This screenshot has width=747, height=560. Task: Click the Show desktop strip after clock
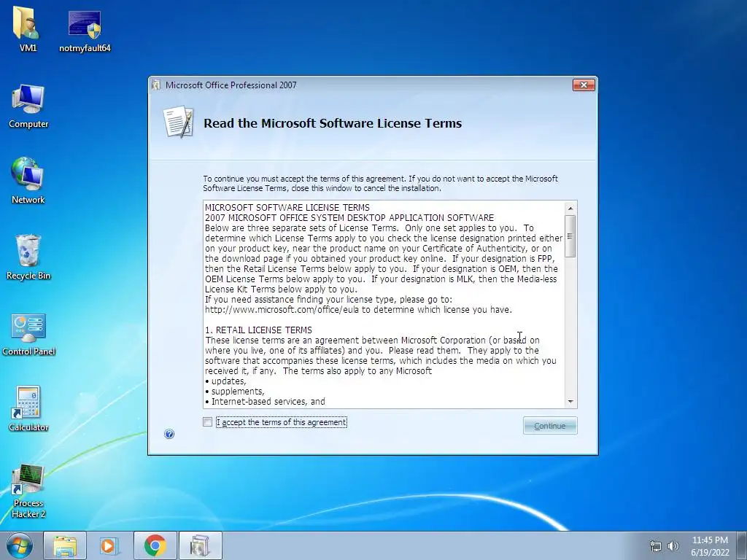point(743,545)
